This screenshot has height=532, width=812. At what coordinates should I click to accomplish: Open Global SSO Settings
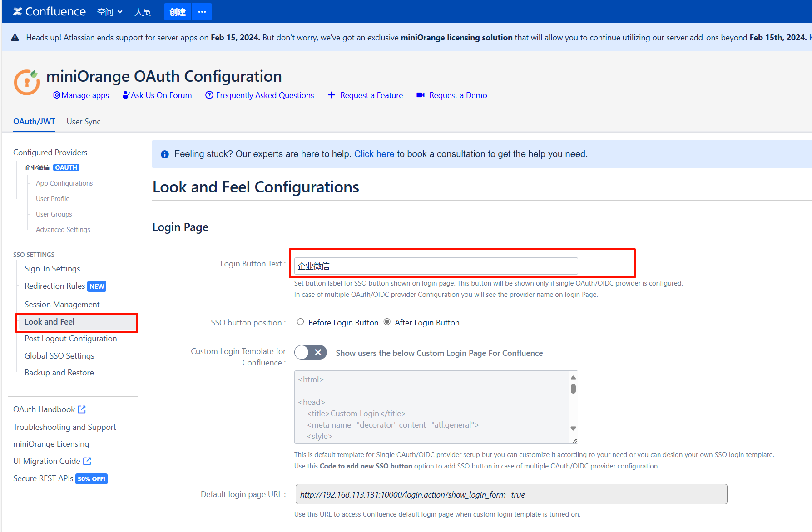[x=59, y=356]
